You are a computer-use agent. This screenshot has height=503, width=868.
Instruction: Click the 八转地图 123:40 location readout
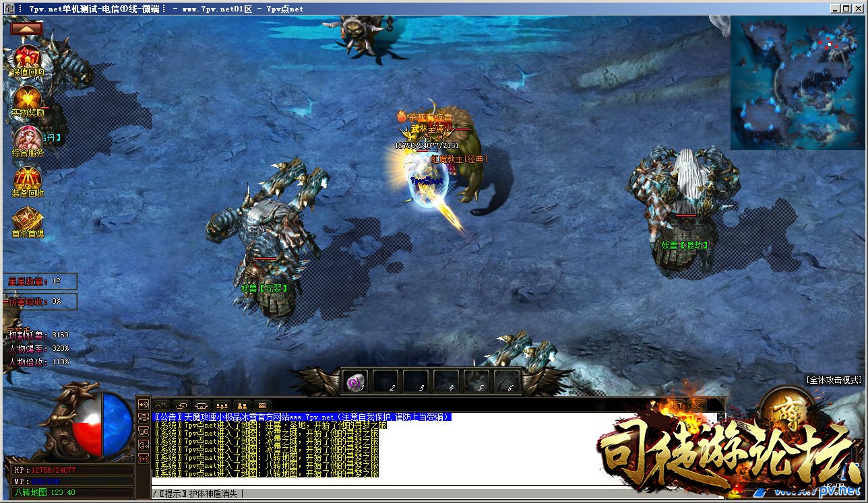(72, 492)
